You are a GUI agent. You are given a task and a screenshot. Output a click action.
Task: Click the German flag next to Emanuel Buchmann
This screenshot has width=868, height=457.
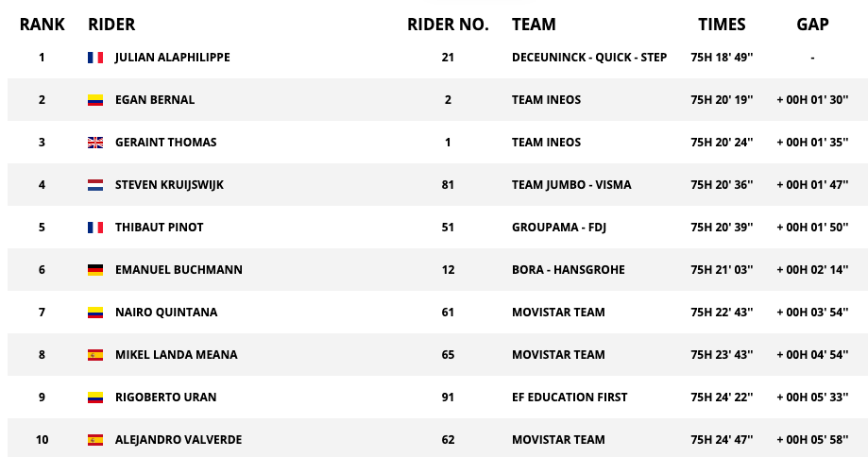coord(95,270)
